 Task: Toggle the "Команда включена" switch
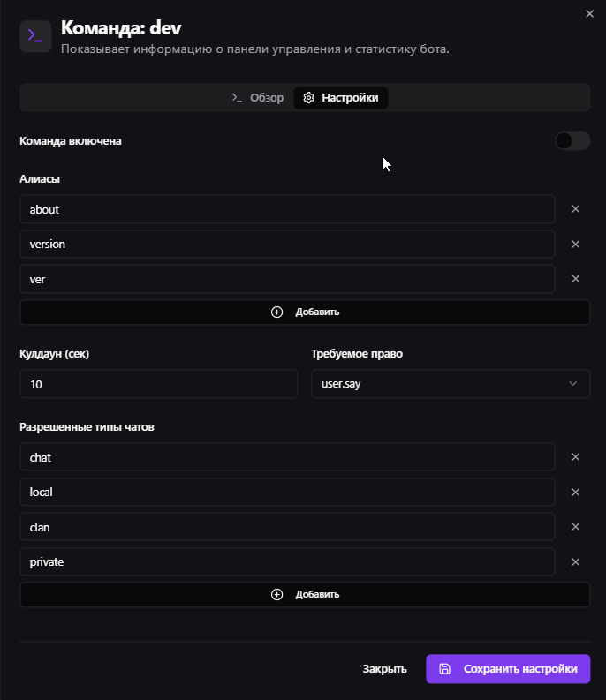[572, 141]
